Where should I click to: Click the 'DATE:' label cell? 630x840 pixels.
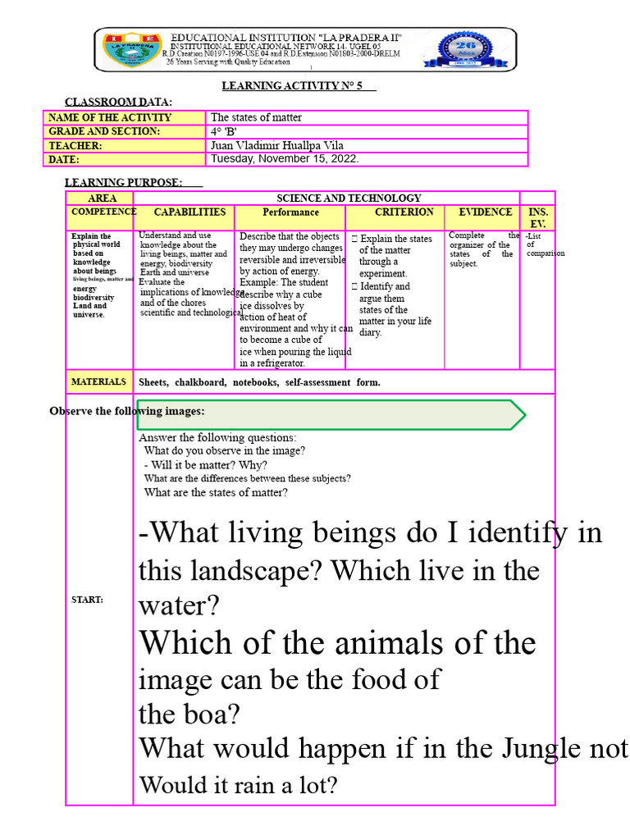tap(125, 160)
